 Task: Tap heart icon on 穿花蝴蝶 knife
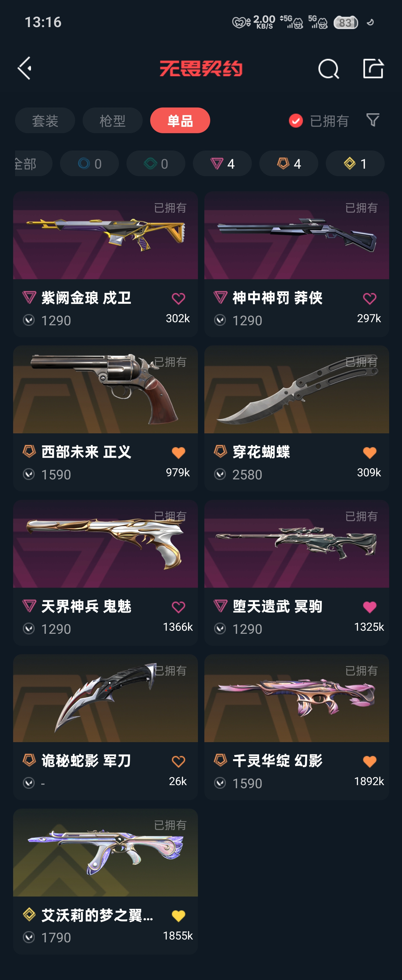point(370,453)
